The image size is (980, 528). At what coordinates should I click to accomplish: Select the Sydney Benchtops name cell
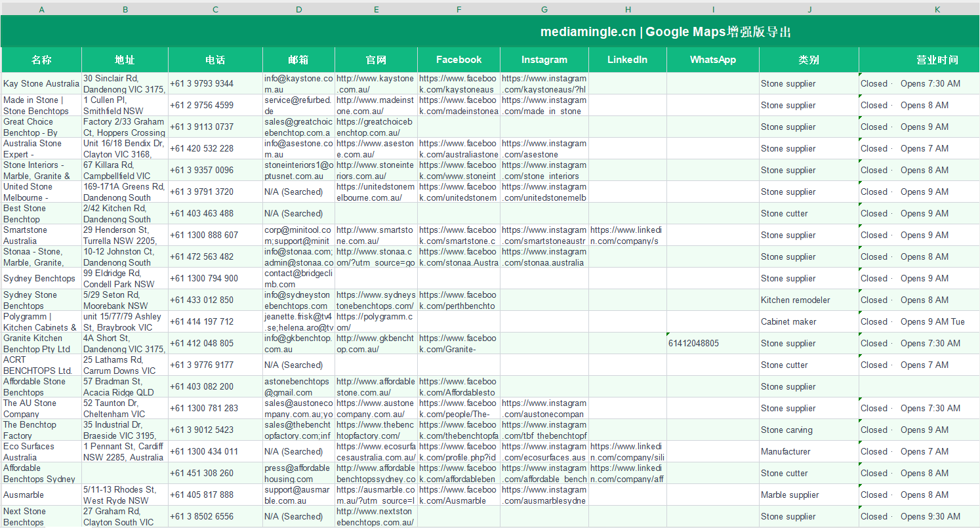(x=41, y=278)
